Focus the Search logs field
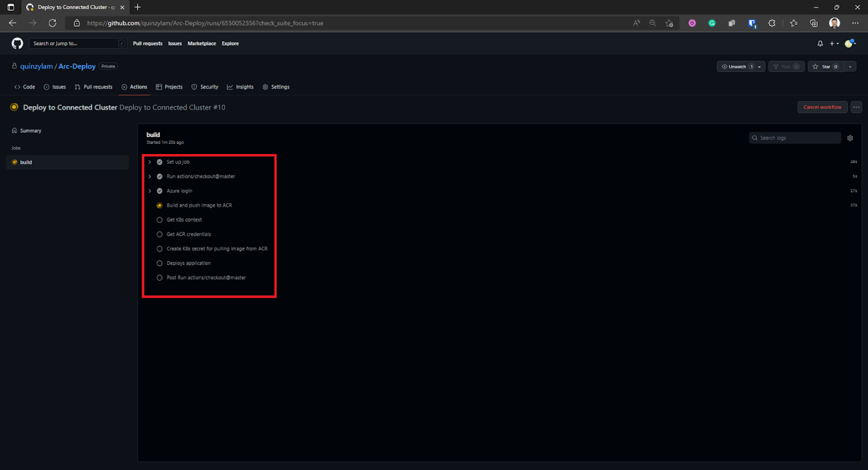This screenshot has width=868, height=470. (x=795, y=138)
